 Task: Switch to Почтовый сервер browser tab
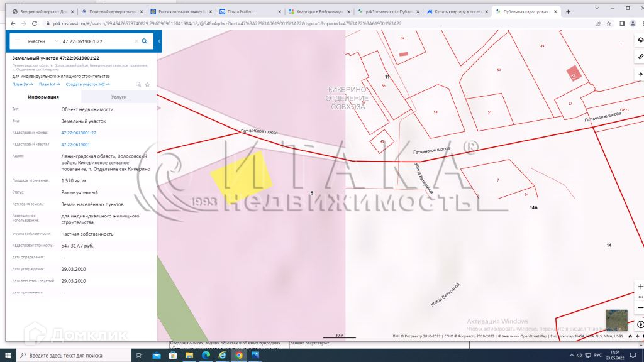point(112,12)
